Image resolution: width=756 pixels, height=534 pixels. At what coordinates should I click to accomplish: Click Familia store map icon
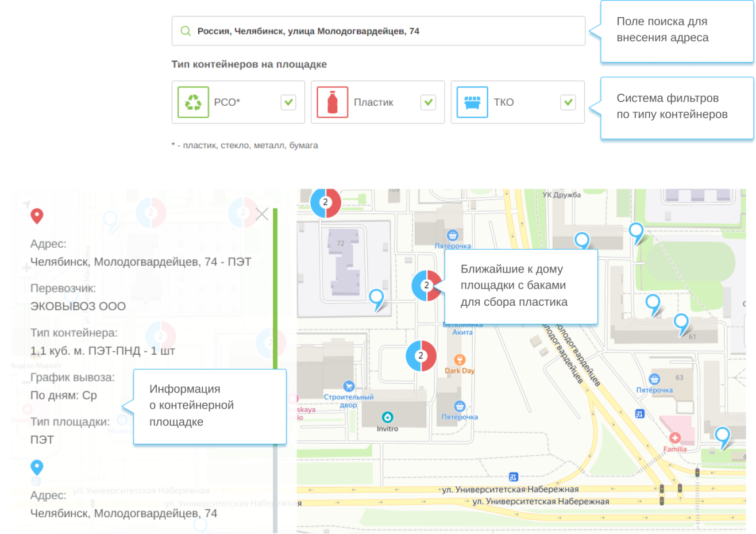tap(675, 438)
